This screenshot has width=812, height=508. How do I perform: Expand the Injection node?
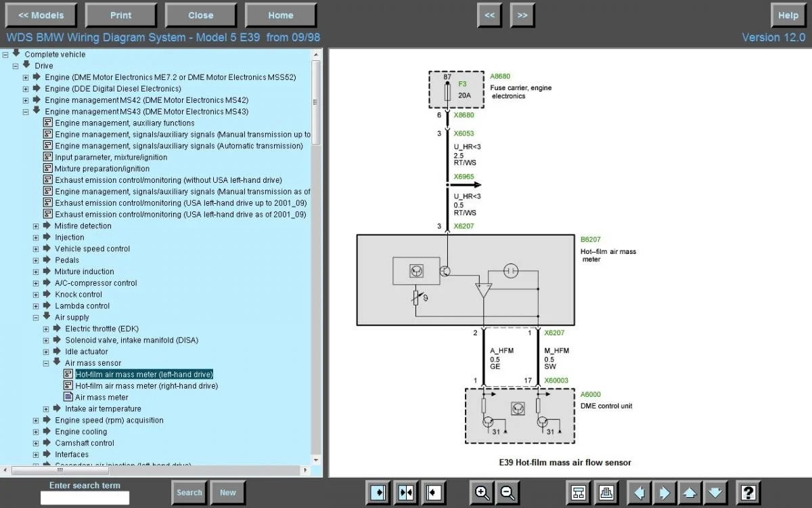[36, 238]
